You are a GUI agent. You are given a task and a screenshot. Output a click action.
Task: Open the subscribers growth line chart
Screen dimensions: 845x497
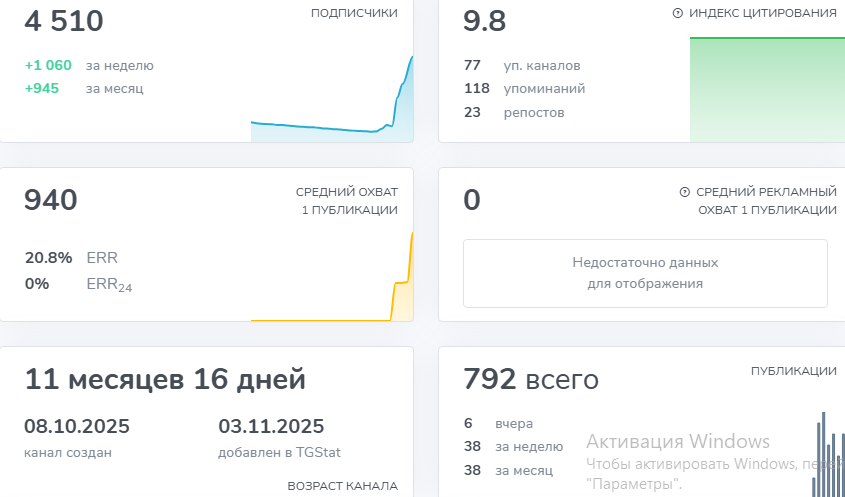pos(332,99)
